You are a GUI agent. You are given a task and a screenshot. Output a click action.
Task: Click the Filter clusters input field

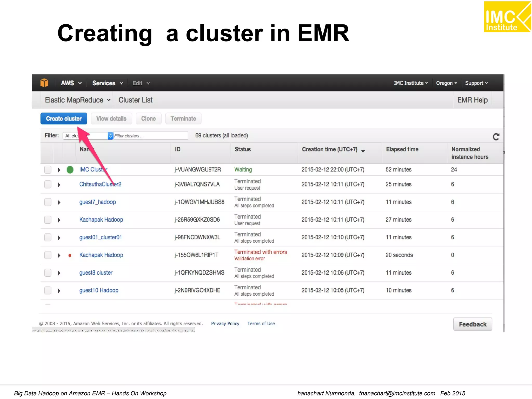151,136
